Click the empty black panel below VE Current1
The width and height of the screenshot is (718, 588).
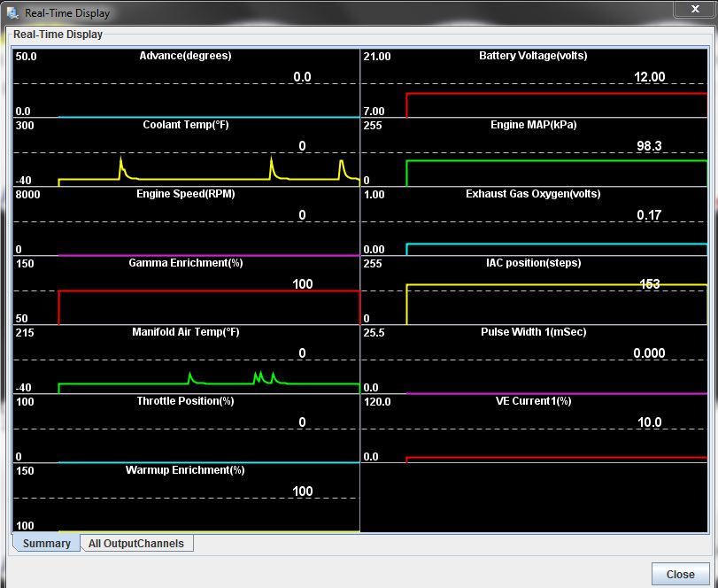[534, 498]
